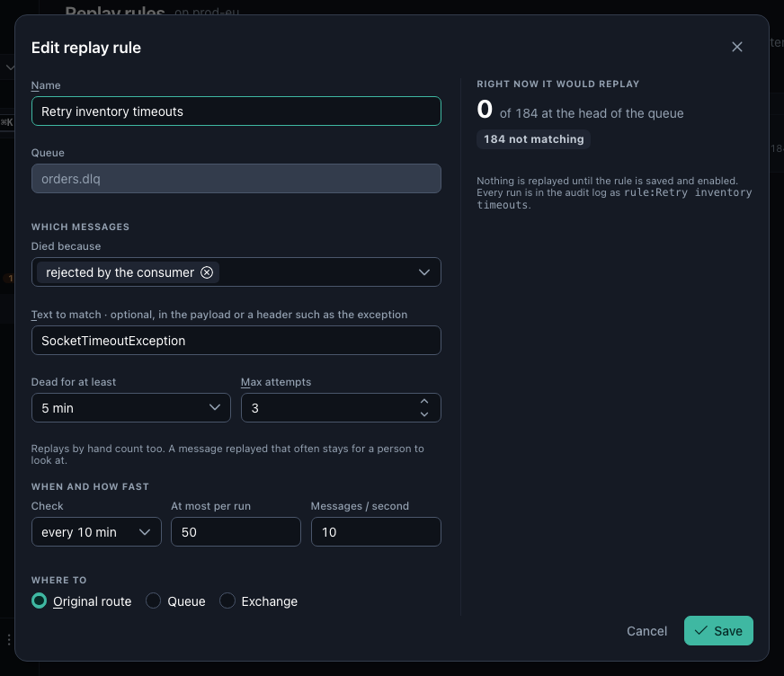The image size is (784, 676).
Task: Click the At most per run field
Action: coord(236,531)
